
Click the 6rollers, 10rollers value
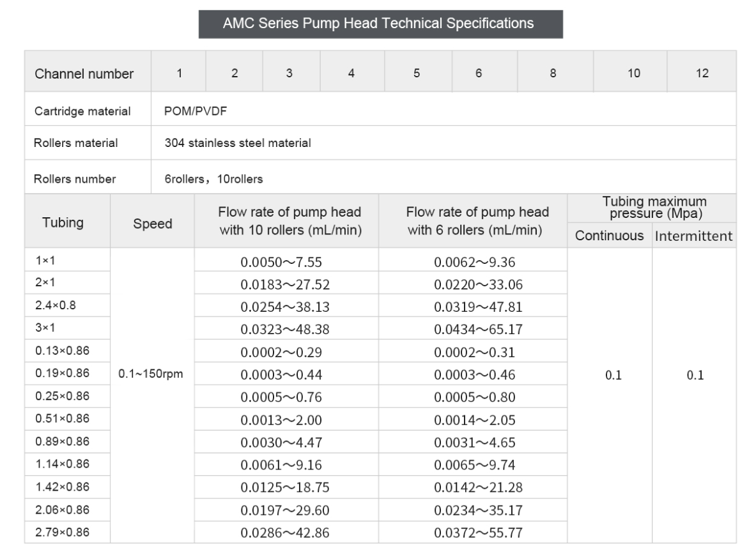coord(213,179)
